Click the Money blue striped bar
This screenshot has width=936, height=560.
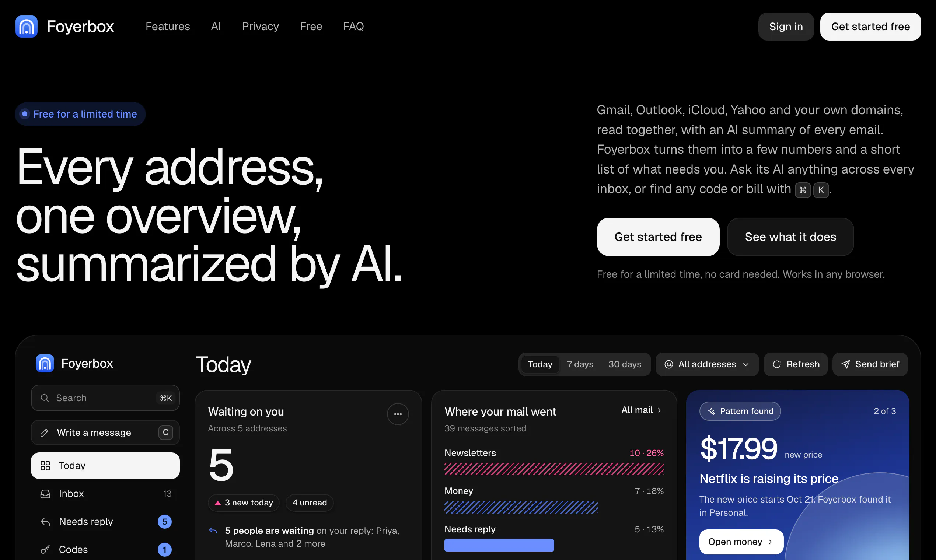[521, 507]
